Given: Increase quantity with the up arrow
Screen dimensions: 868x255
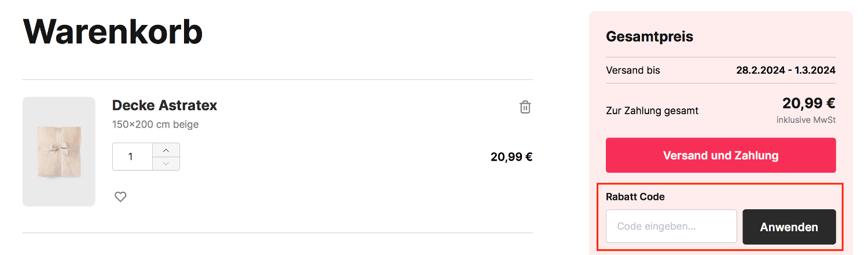Looking at the screenshot, I should click(x=166, y=150).
